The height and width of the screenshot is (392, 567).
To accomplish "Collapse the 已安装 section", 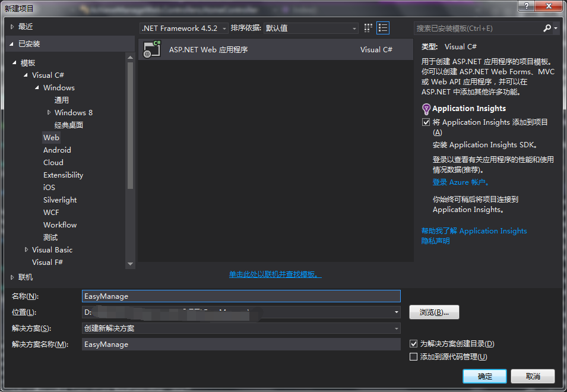I will click(x=12, y=44).
